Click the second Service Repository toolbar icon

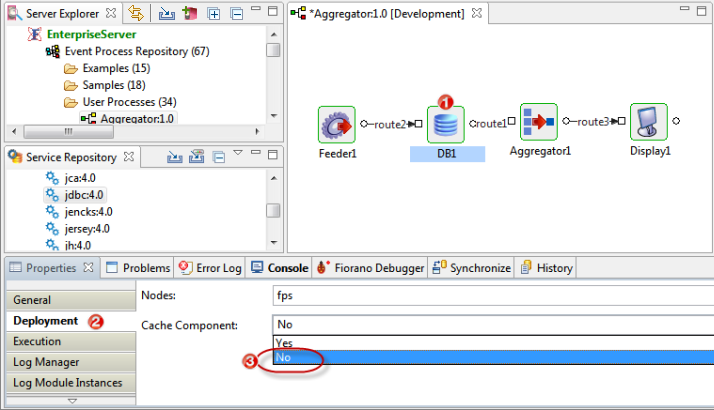click(197, 157)
